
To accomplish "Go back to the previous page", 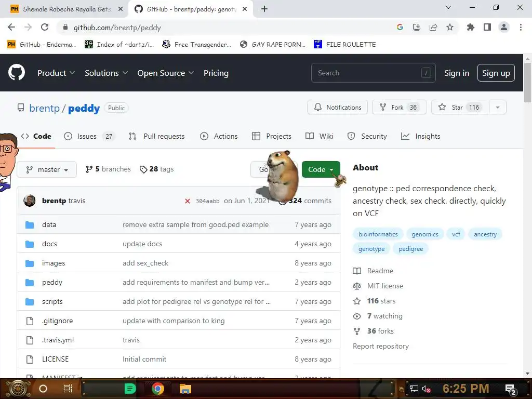I will coord(11,27).
